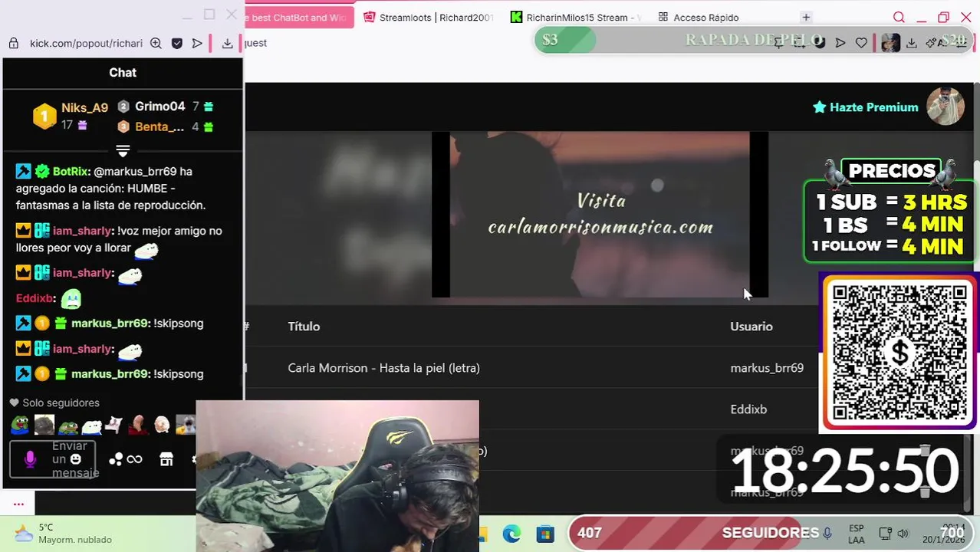Screen dimensions: 980x552
Task: Click the browser search magnifier icon top right
Action: point(899,17)
